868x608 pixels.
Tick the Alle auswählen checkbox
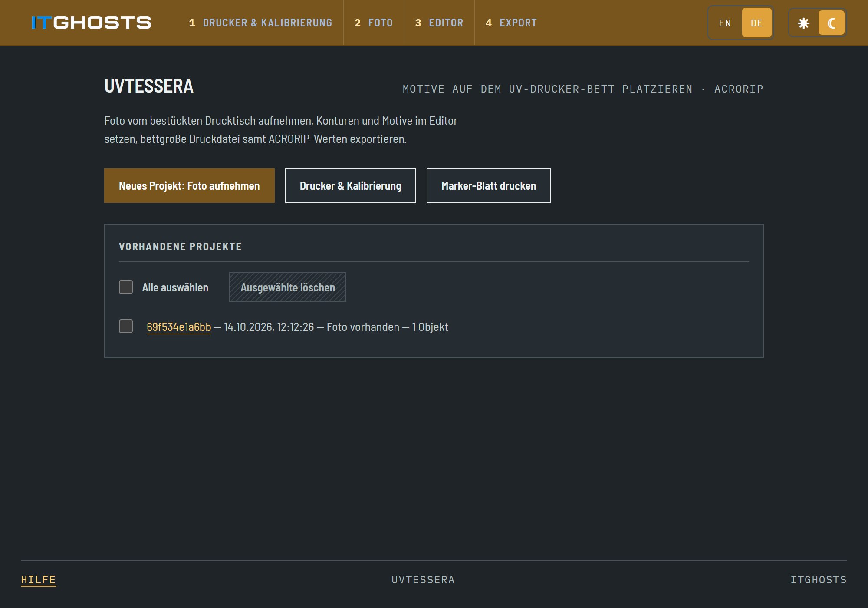126,287
